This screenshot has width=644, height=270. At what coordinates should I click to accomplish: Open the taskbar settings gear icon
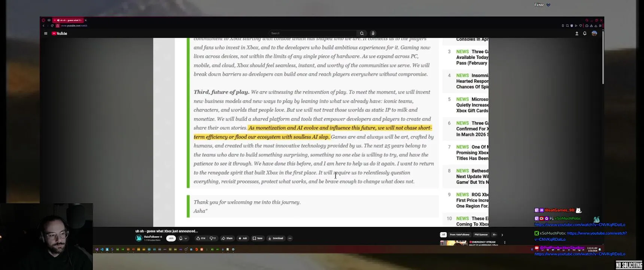pyautogui.click(x=233, y=249)
